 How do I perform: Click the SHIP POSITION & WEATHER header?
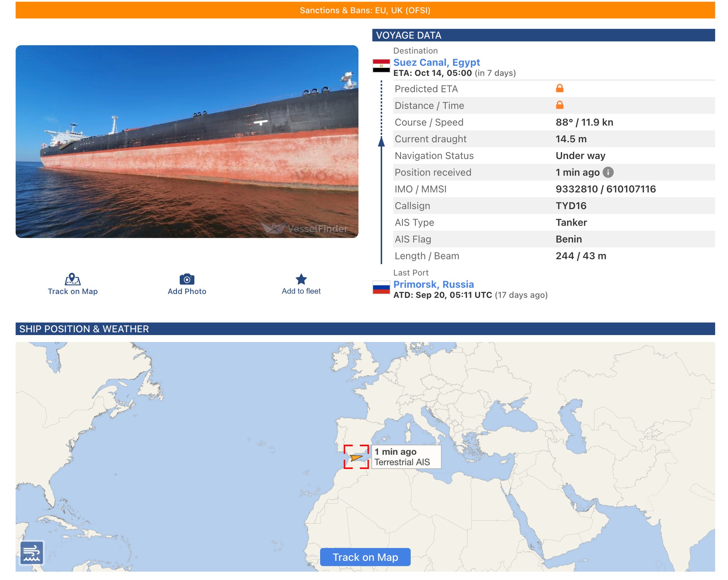(x=365, y=329)
